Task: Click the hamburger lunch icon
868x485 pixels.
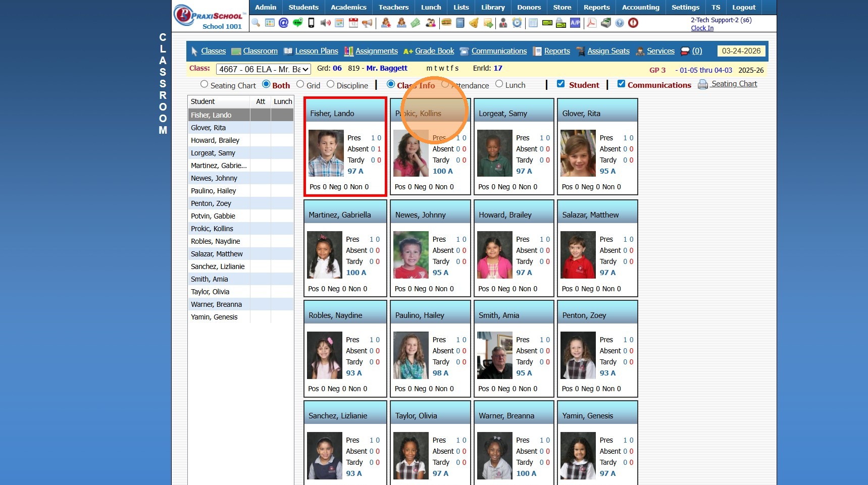Action: (x=446, y=23)
